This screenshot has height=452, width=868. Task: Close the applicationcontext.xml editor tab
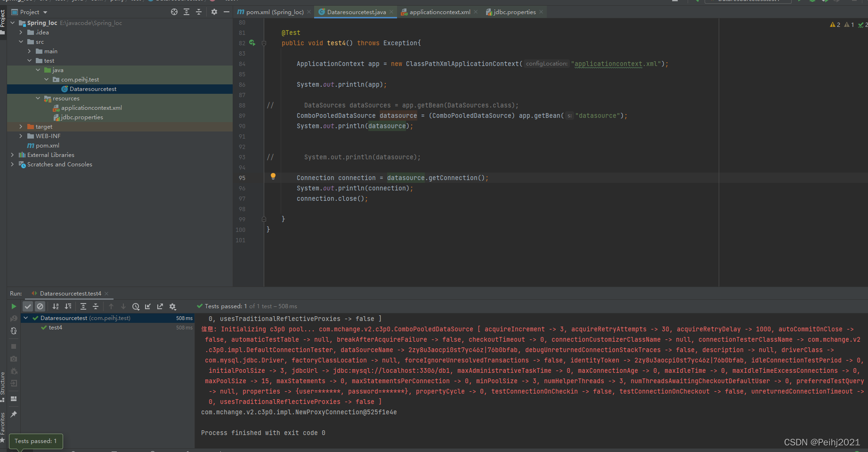coord(476,12)
